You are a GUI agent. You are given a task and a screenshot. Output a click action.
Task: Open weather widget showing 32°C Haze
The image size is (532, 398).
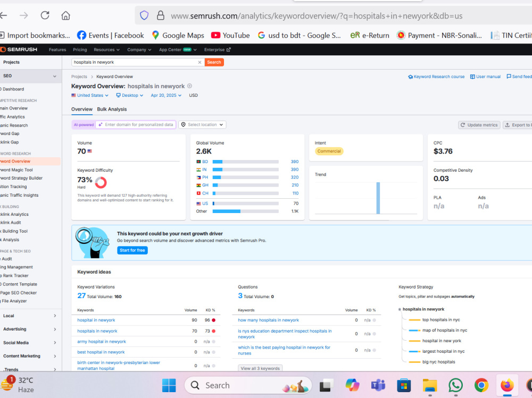click(x=18, y=385)
